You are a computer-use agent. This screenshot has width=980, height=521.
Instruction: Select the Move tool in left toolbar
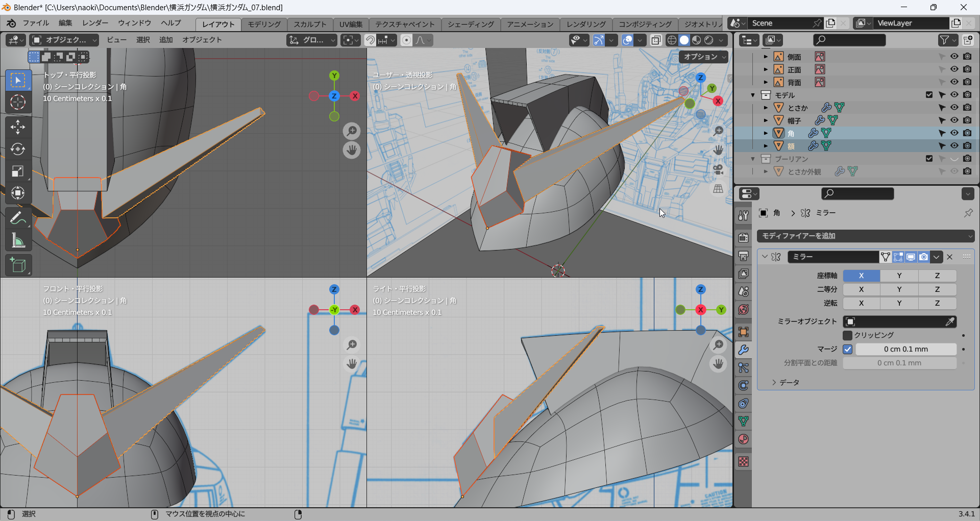pyautogui.click(x=18, y=127)
